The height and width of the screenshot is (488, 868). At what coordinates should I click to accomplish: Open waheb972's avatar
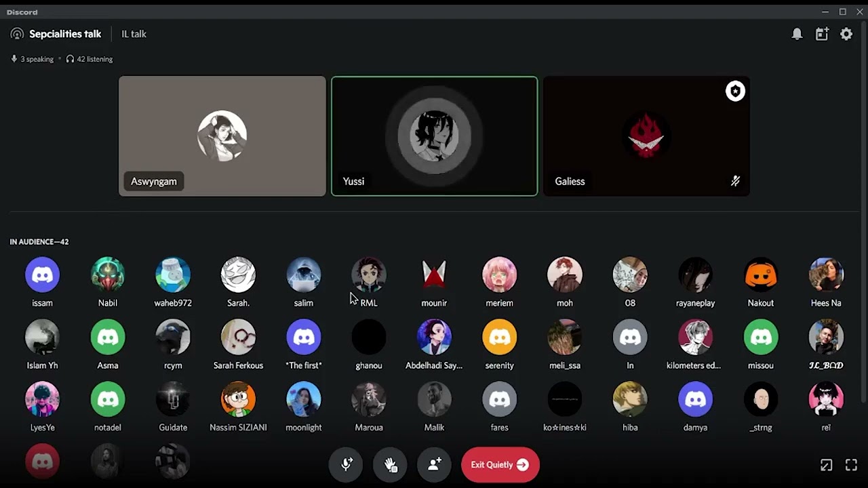[x=173, y=274]
